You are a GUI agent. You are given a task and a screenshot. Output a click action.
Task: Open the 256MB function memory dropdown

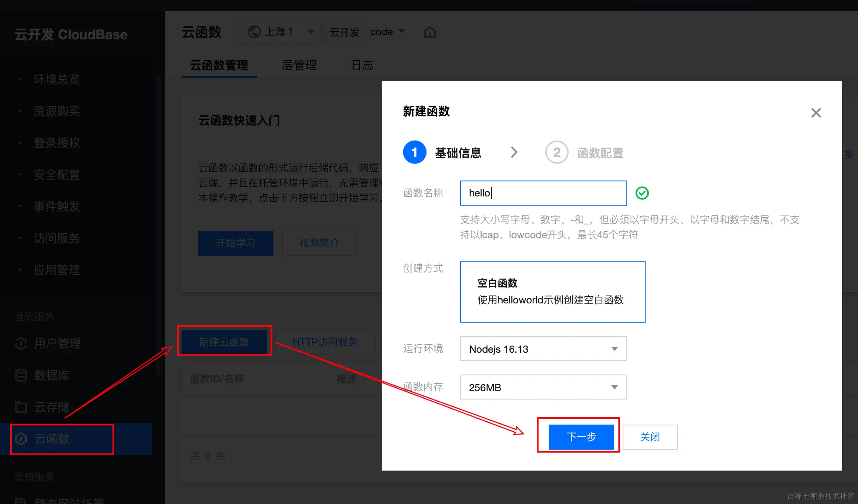point(543,387)
